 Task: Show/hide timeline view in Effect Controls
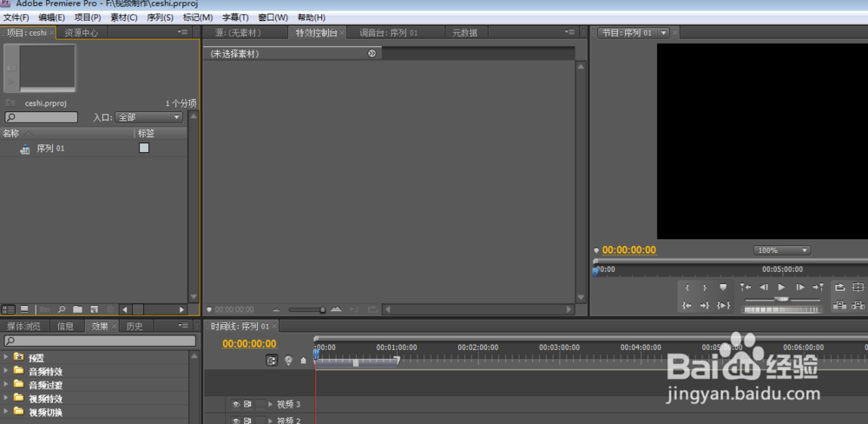tap(372, 53)
